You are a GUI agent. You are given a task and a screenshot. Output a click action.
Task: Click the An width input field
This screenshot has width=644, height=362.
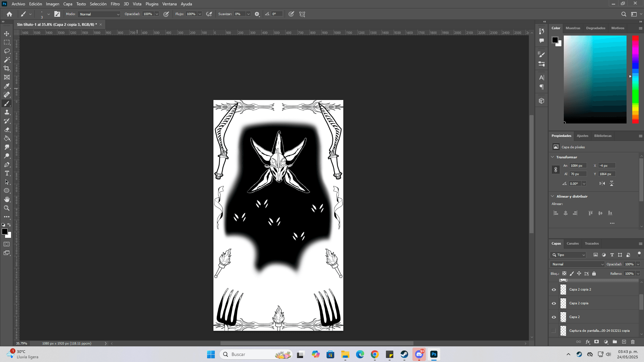(578, 166)
